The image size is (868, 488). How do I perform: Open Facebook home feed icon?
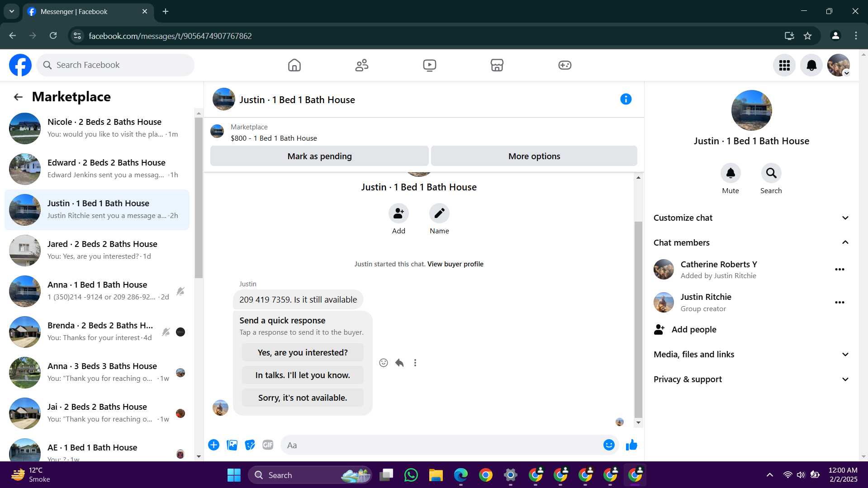pos(294,65)
